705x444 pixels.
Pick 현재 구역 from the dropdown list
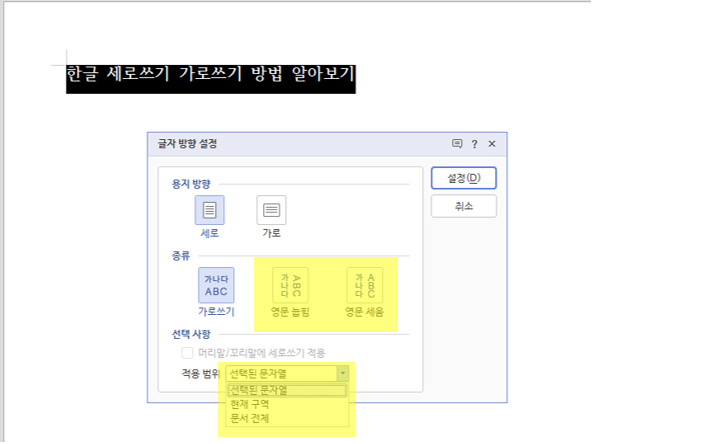click(x=287, y=404)
